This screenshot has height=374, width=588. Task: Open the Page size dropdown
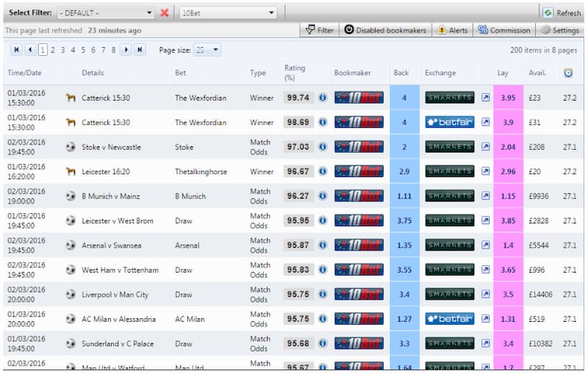click(x=207, y=50)
